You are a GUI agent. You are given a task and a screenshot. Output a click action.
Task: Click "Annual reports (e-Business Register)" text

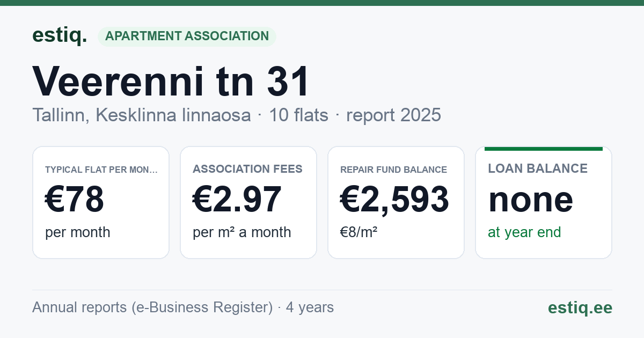(x=152, y=307)
